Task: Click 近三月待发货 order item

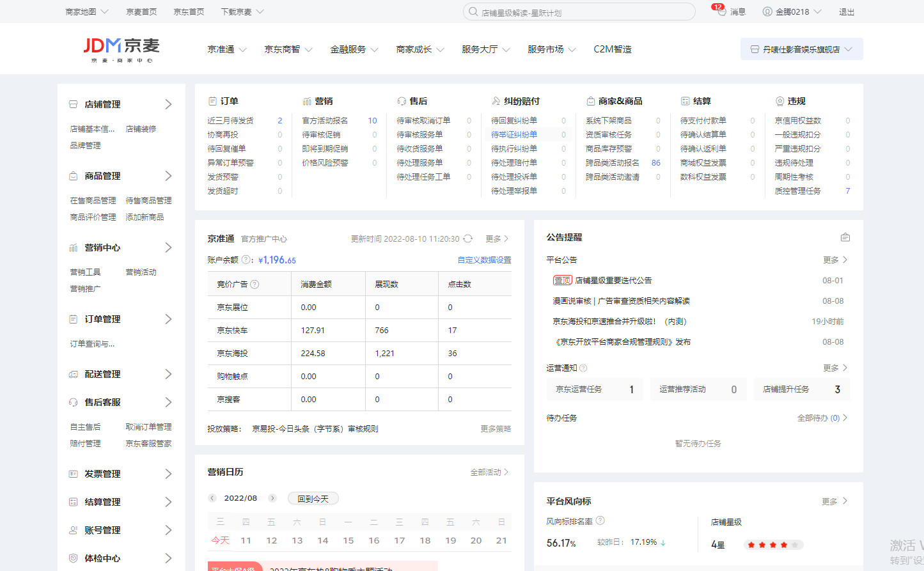Action: 230,120
